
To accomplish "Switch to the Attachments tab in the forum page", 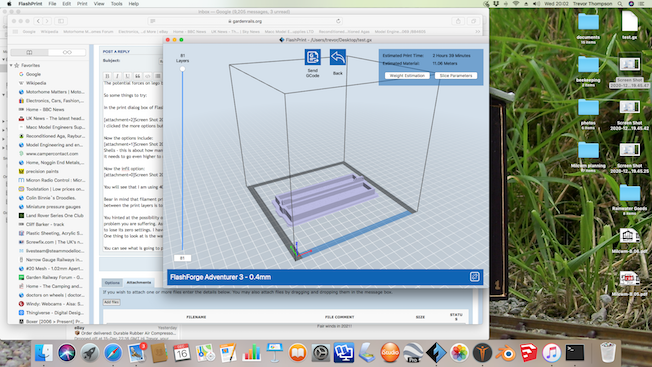I will click(x=139, y=283).
